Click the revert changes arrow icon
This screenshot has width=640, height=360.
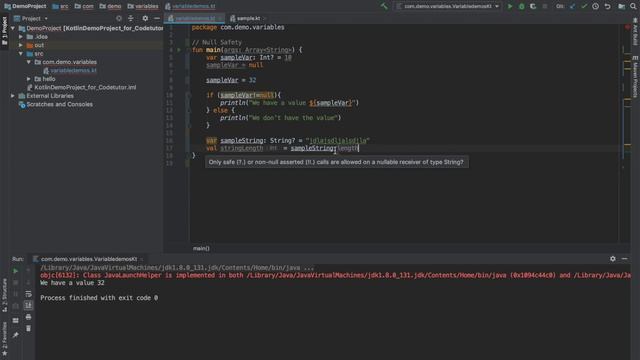coord(607,6)
